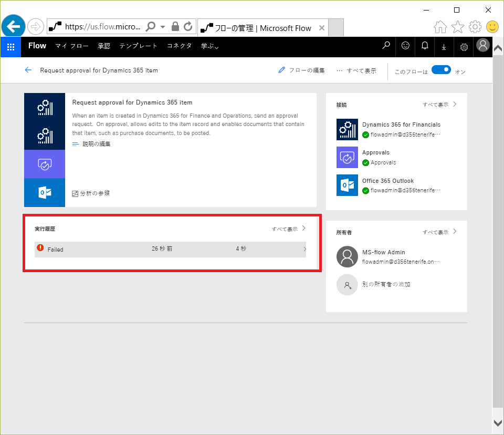Image resolution: width=504 pixels, height=435 pixels.
Task: Click scrollbar down arrow
Action: pyautogui.click(x=498, y=423)
